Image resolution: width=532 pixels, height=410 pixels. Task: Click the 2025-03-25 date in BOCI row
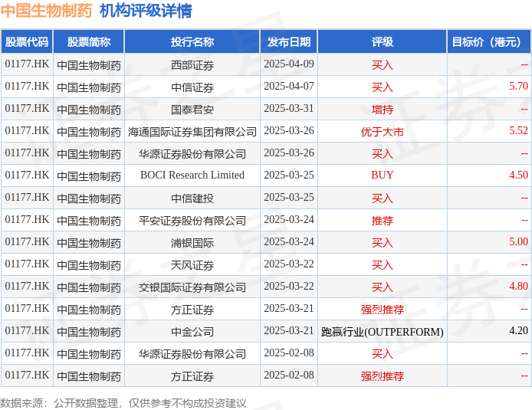click(x=289, y=175)
